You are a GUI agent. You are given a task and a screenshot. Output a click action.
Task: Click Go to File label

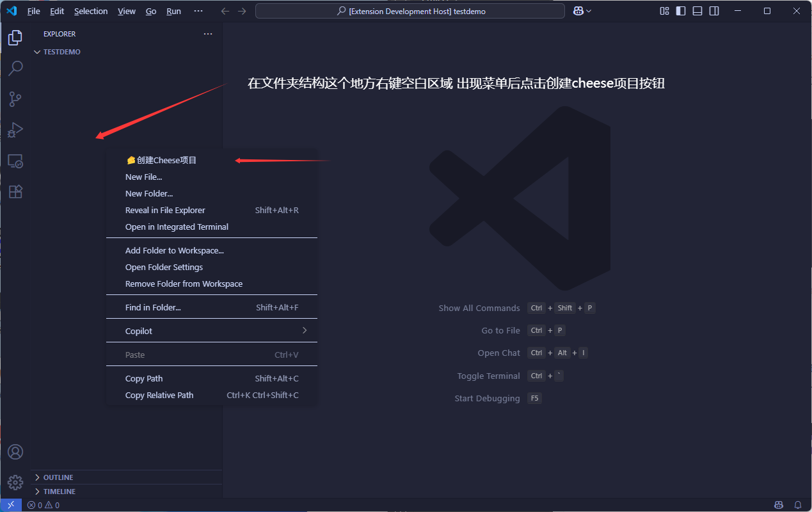[501, 330]
